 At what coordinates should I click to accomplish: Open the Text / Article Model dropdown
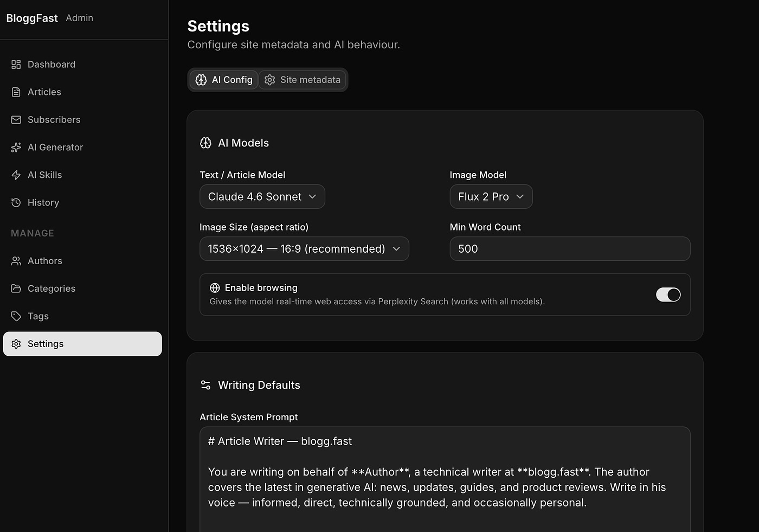[262, 196]
